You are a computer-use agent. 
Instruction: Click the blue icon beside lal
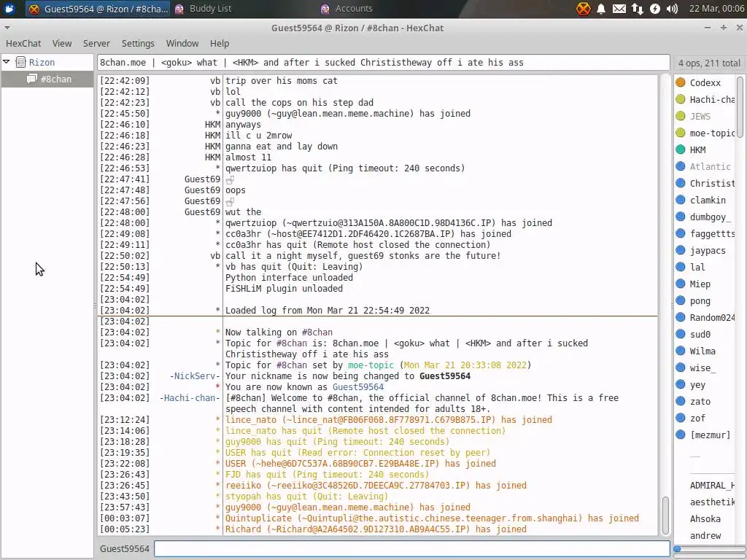[681, 267]
